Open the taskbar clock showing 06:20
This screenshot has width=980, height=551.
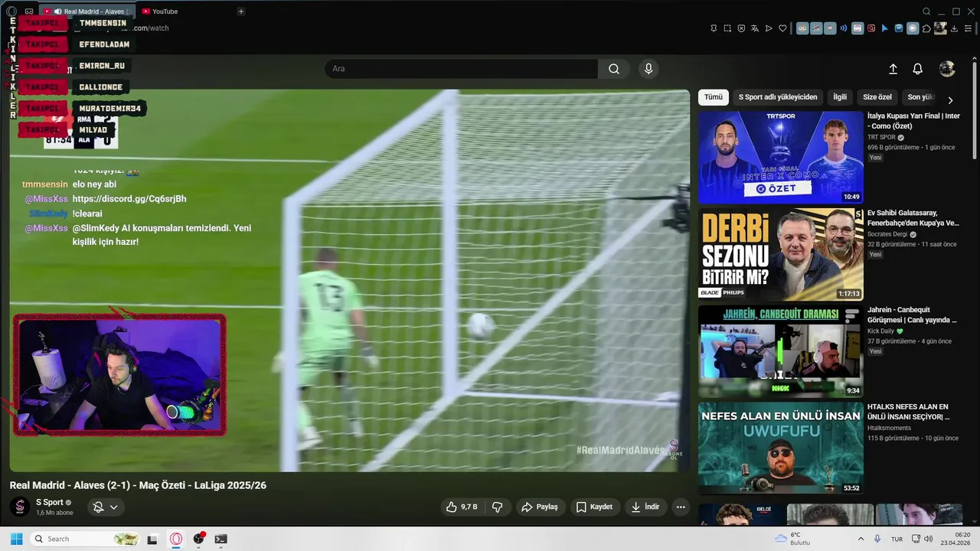coord(957,539)
